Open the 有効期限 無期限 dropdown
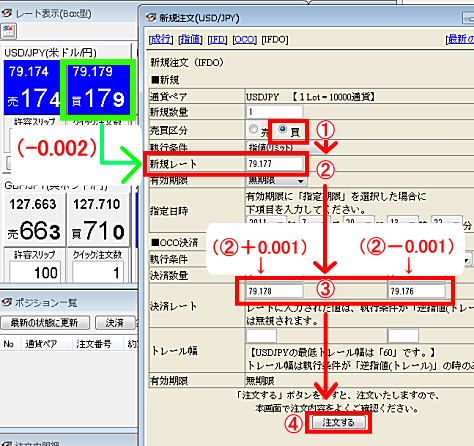474x446 pixels. click(x=277, y=181)
